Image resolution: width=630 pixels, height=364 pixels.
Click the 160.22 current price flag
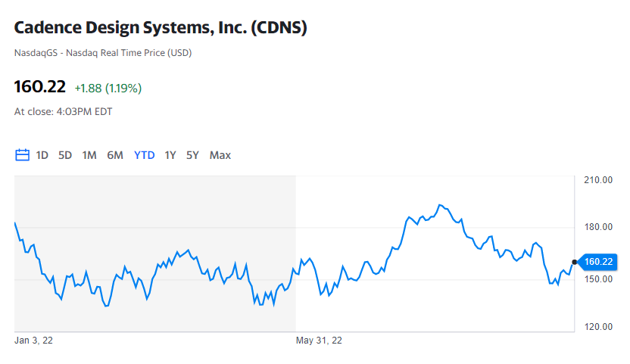click(598, 262)
